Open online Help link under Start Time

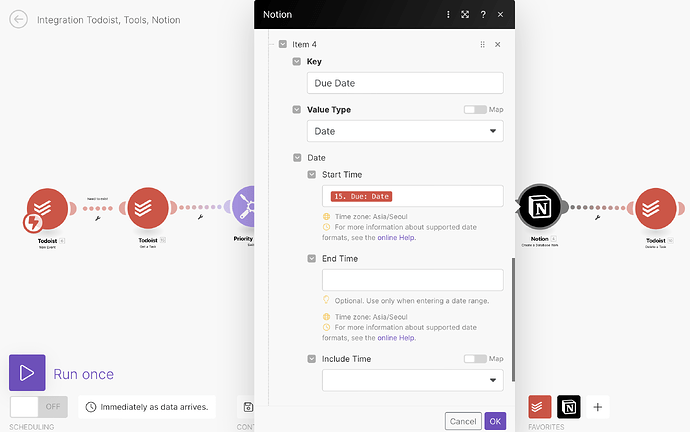396,238
